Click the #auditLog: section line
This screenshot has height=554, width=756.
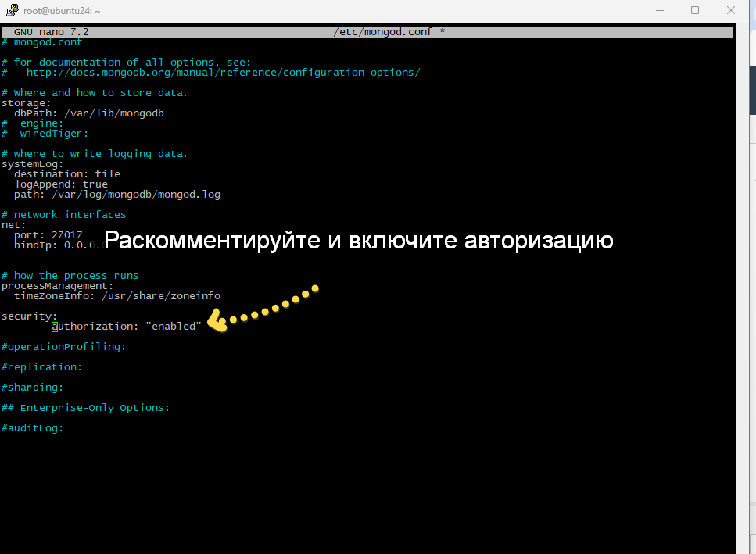pyautogui.click(x=31, y=427)
